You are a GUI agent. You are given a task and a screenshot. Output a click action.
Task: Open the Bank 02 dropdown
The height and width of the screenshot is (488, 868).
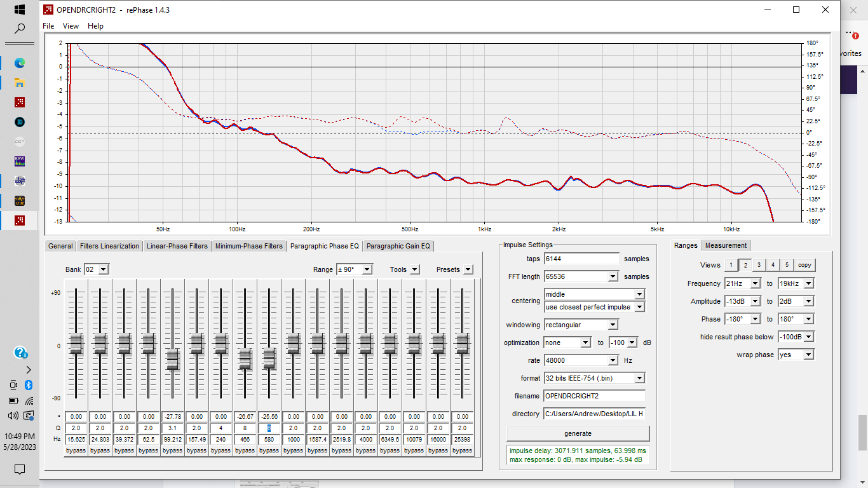click(x=103, y=269)
